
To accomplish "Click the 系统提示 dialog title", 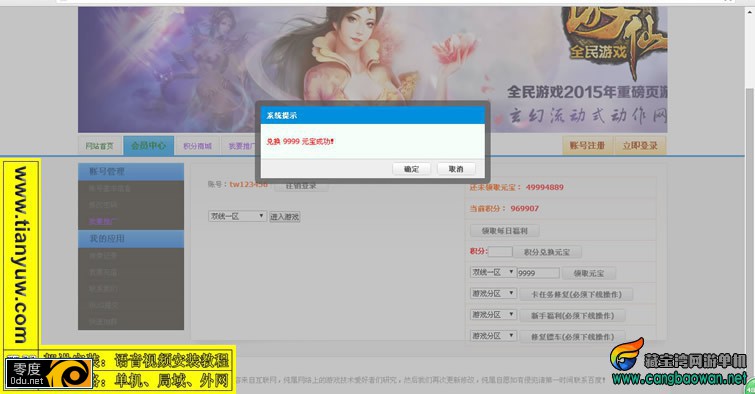I will coord(282,116).
